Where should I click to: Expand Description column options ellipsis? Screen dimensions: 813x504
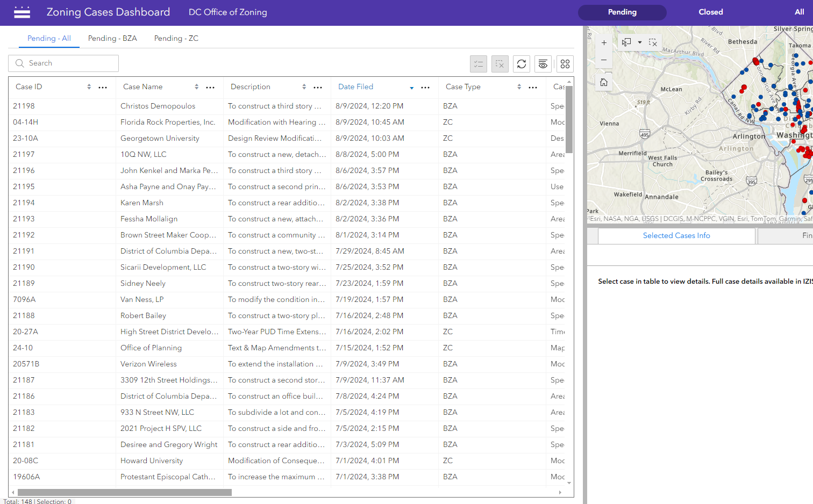point(318,87)
